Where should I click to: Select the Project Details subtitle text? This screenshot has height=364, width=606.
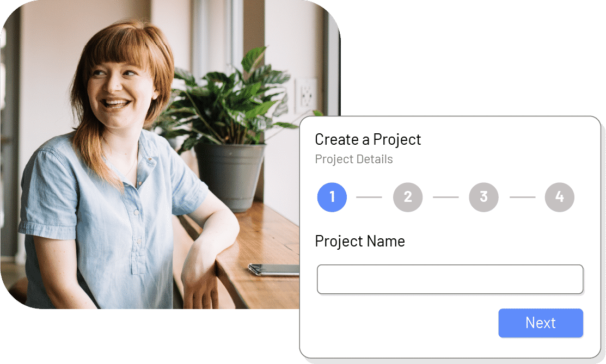click(353, 159)
